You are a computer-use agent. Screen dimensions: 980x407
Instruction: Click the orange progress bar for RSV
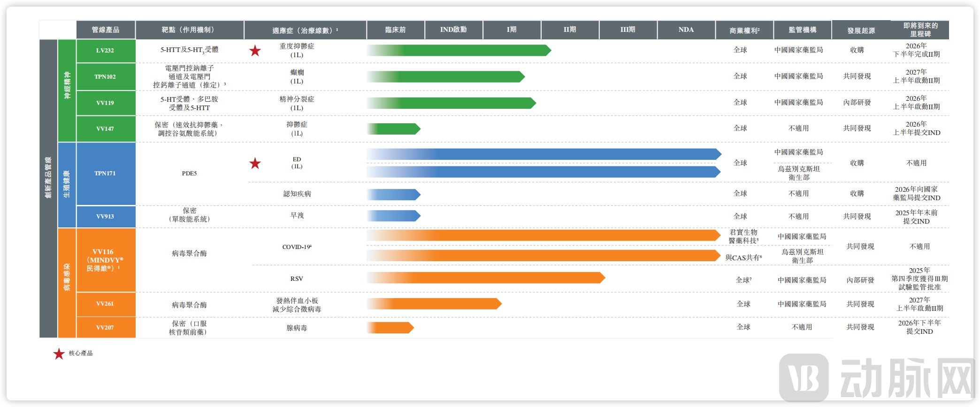coord(486,278)
